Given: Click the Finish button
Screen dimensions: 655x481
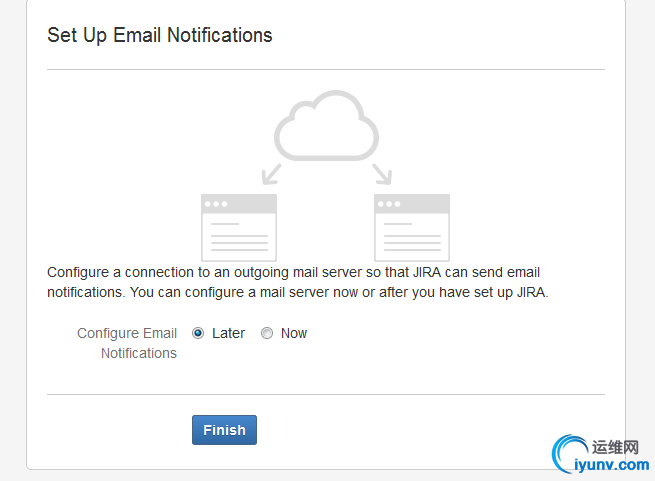Looking at the screenshot, I should [x=224, y=430].
